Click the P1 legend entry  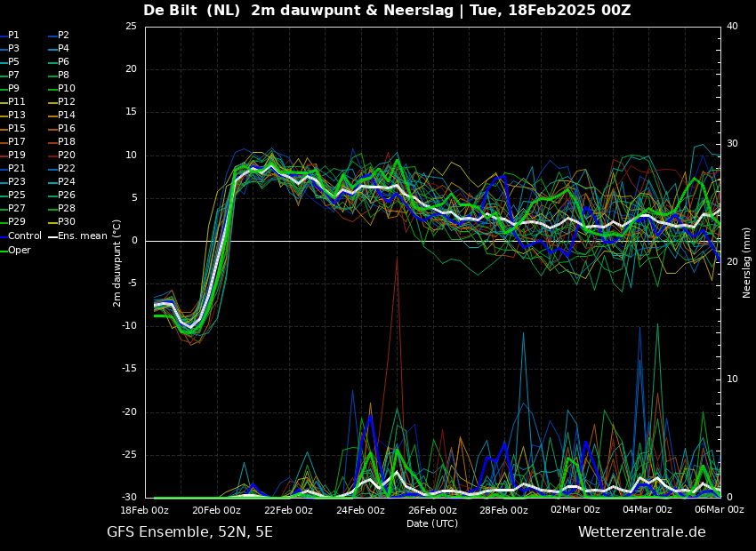coord(10,36)
